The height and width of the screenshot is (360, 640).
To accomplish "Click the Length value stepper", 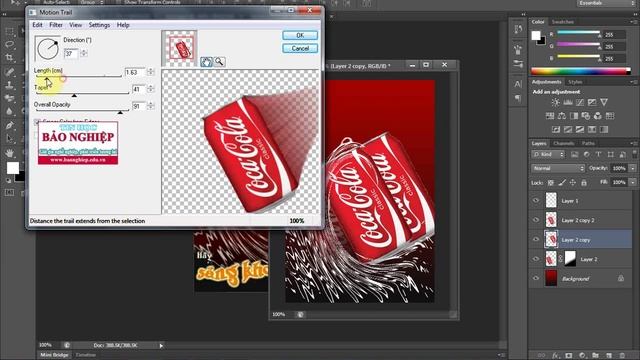I will click(x=151, y=72).
